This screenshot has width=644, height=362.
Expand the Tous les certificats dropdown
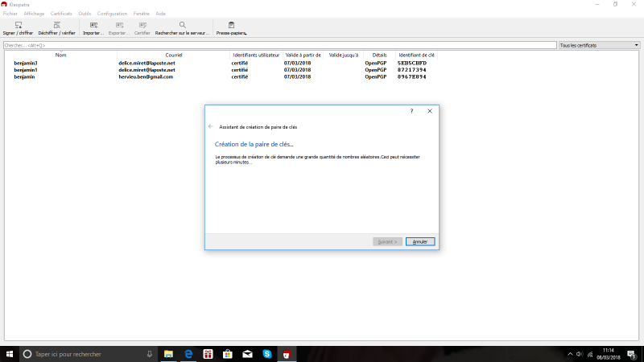click(x=599, y=45)
